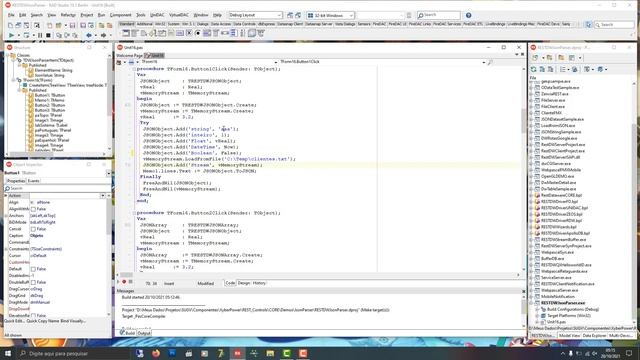Click the Save disk icon in toolbar
This screenshot has height=360, width=640.
point(72,25)
